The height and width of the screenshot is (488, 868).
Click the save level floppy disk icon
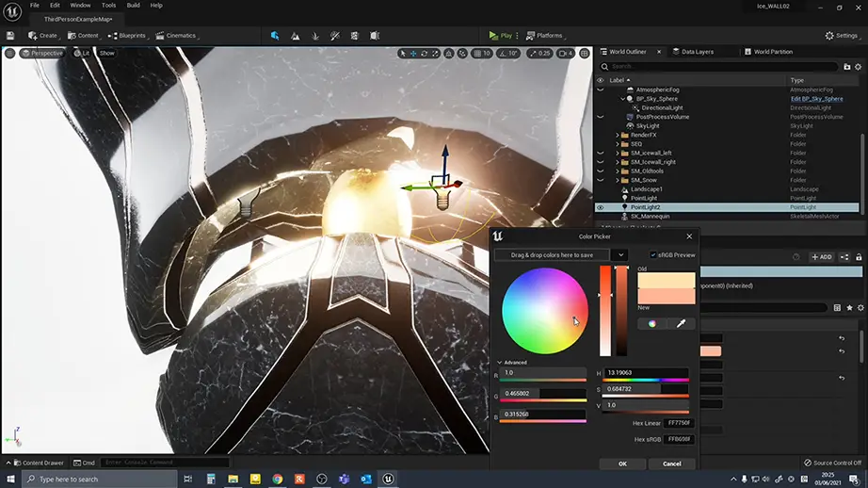point(9,36)
